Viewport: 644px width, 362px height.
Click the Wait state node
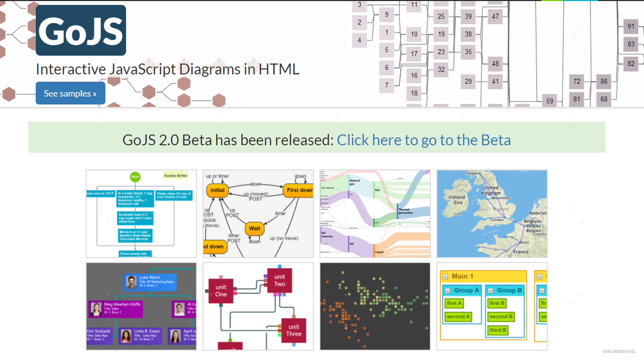click(254, 228)
